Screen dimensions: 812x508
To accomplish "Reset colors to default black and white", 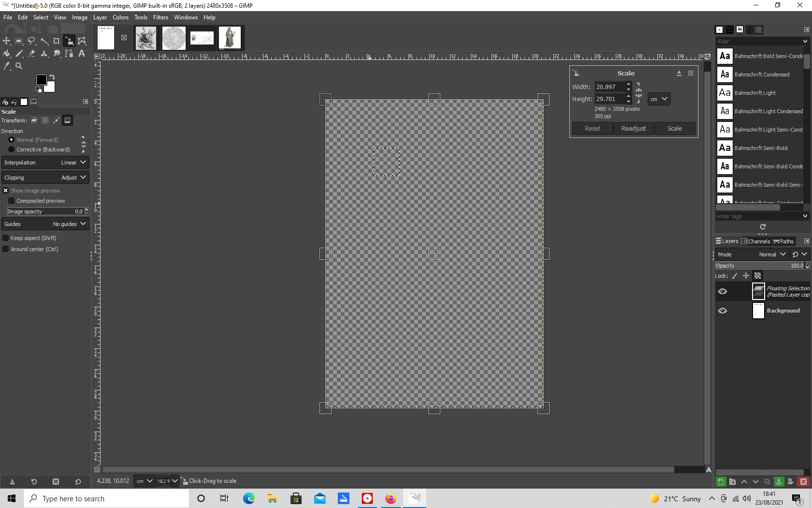I will (x=39, y=90).
